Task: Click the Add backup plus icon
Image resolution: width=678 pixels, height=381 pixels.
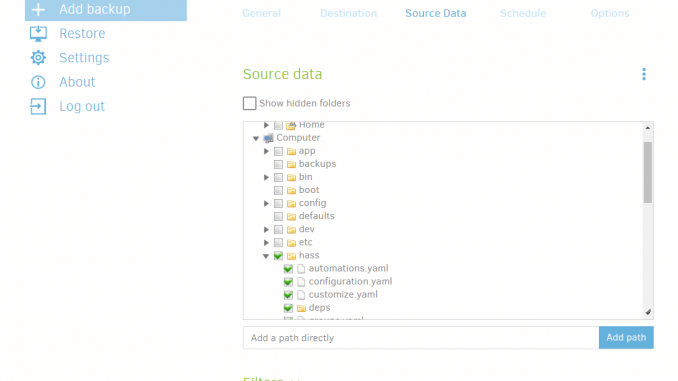Action: pos(38,9)
